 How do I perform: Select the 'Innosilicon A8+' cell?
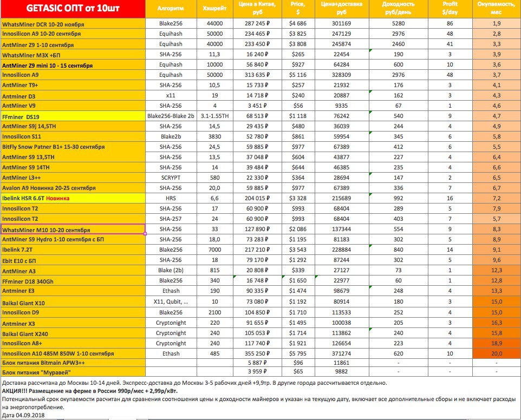point(73,343)
